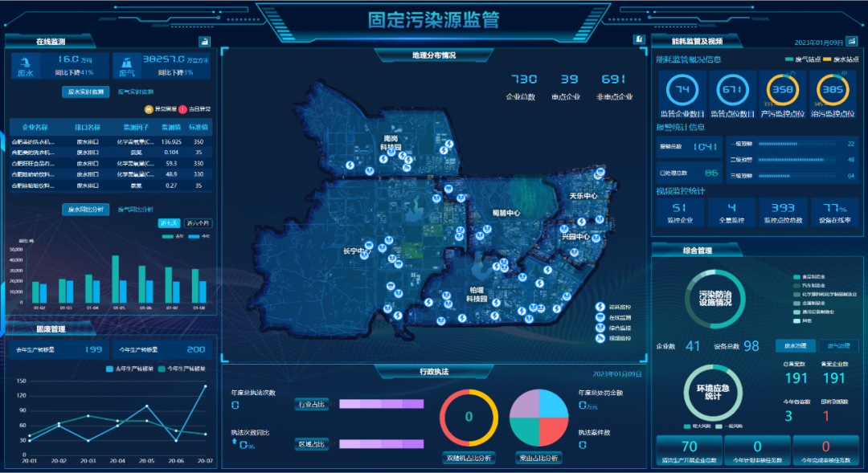The image size is (868, 473).
Task: Switch to 废气实时监测 tab
Action: point(136,92)
